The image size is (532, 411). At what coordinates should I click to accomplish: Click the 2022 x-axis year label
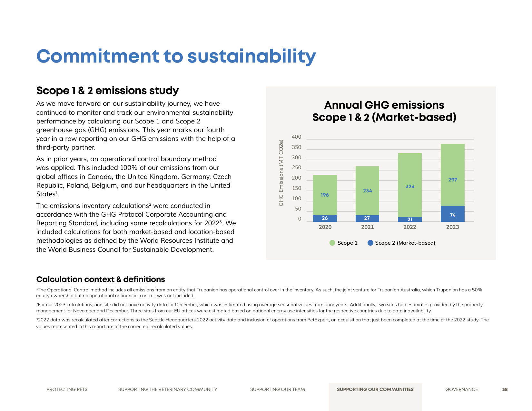click(410, 227)
